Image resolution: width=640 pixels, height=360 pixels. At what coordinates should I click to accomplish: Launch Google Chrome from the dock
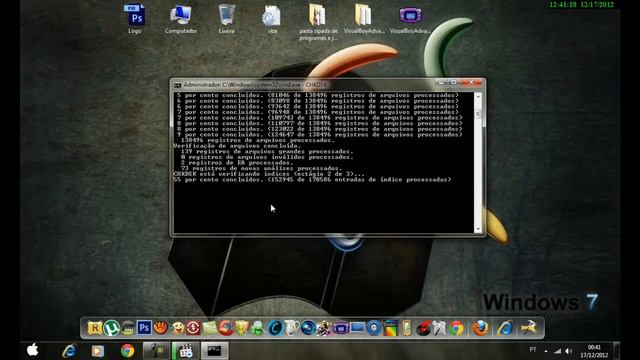point(456,328)
